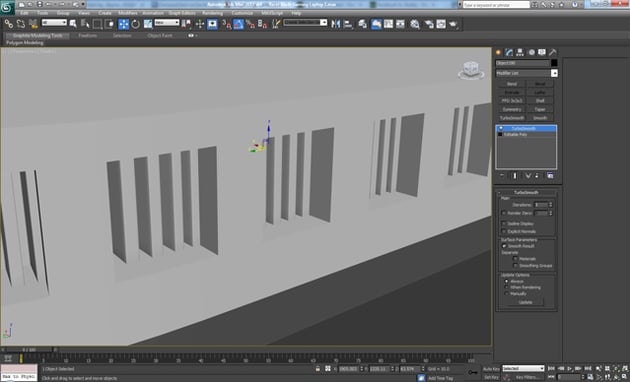Open the Curve Editor icon

[388, 24]
